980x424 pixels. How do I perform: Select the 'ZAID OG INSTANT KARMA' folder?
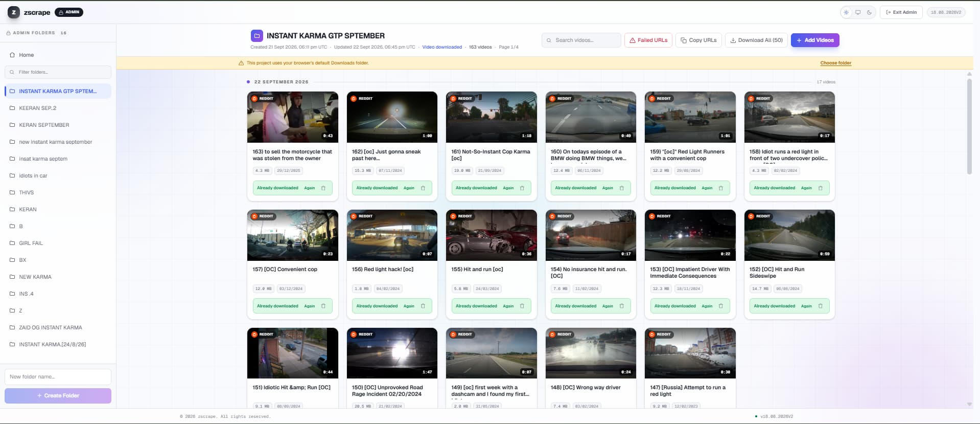(x=58, y=328)
